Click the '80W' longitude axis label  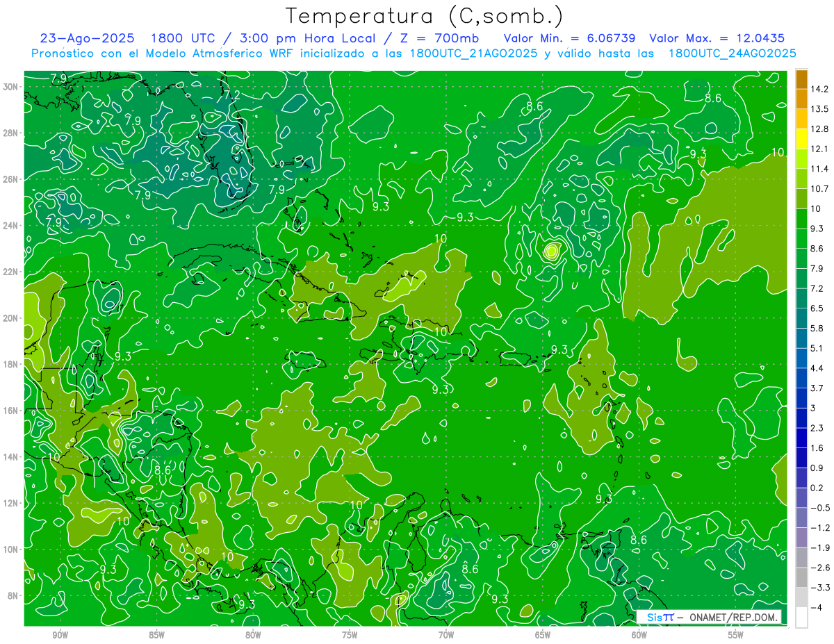(253, 635)
